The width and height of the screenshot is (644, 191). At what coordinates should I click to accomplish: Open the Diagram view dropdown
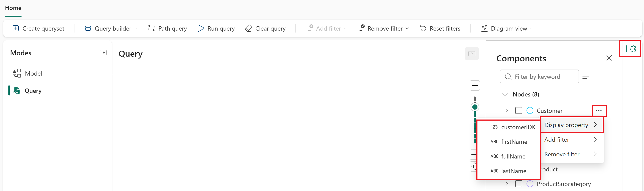click(507, 28)
